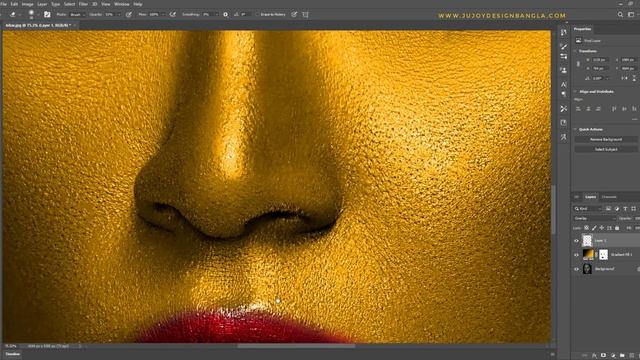Open the Brush Settings sliders icon in dock
The image size is (640, 360).
(x=564, y=56)
